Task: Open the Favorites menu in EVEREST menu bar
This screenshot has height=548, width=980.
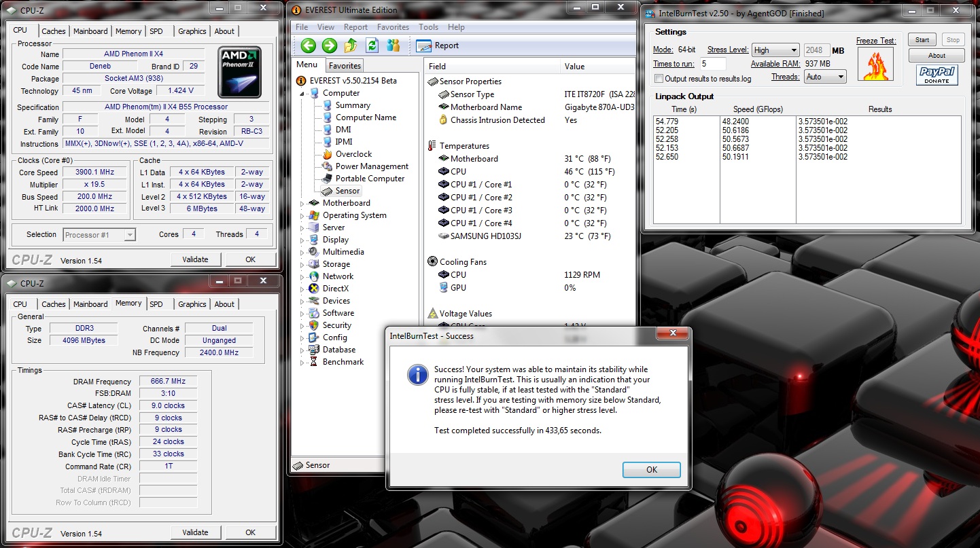Action: (x=393, y=27)
